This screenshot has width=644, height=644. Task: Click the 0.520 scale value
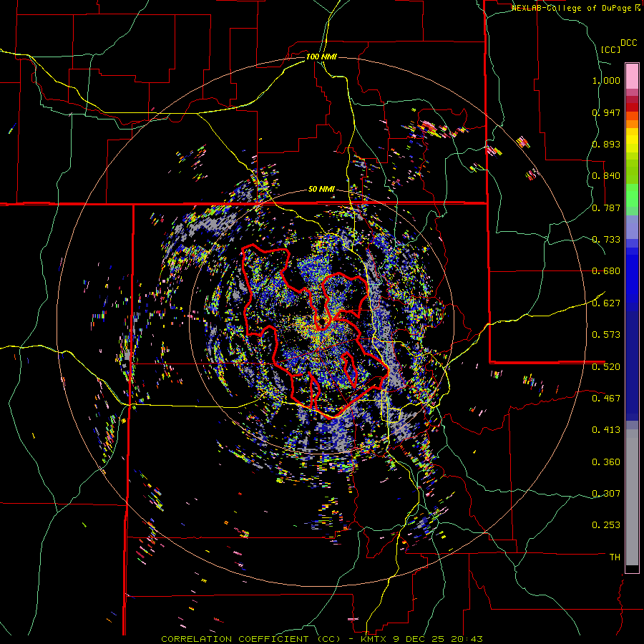coord(606,366)
